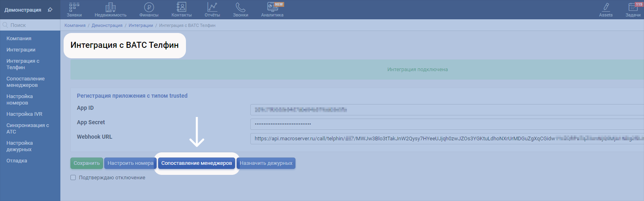Open the Assets pencil icon

606,7
